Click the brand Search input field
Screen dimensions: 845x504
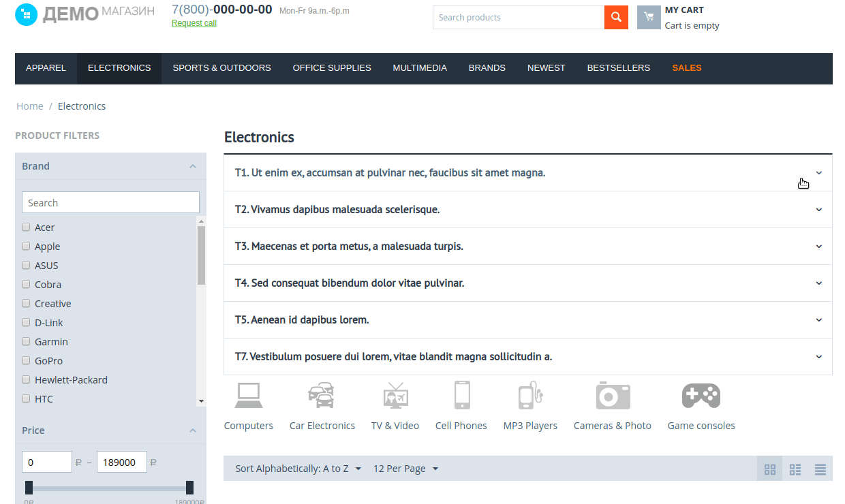[110, 202]
